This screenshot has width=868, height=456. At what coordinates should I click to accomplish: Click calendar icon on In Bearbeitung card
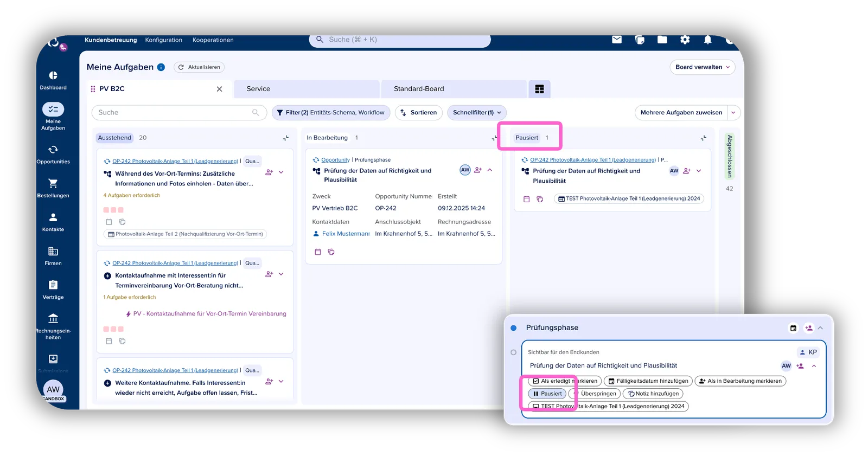click(x=318, y=252)
